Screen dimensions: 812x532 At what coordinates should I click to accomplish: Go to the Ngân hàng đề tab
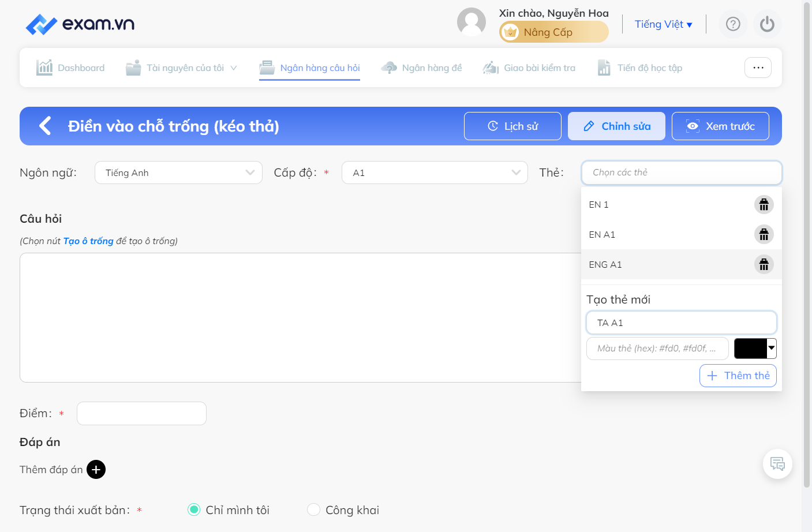tap(421, 68)
